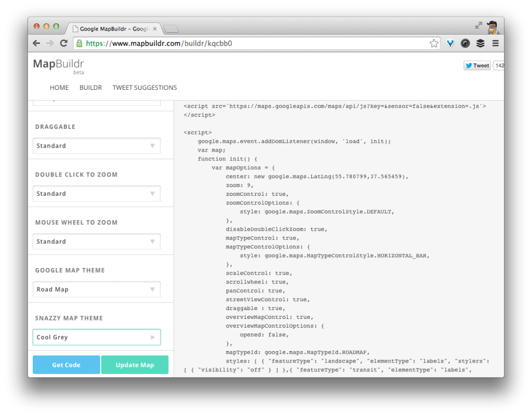This screenshot has height=416, width=532.
Task: Open the blue gem extension icon
Action: click(x=450, y=43)
